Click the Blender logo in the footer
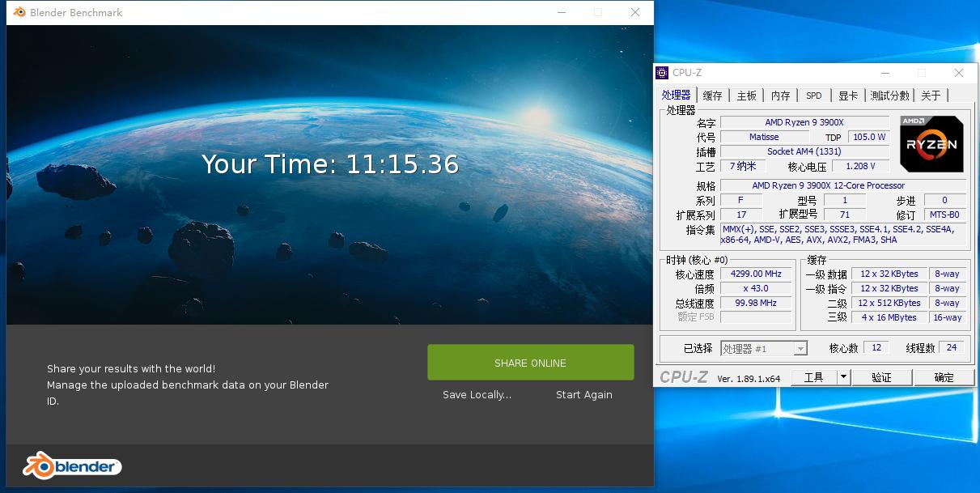 tap(71, 465)
